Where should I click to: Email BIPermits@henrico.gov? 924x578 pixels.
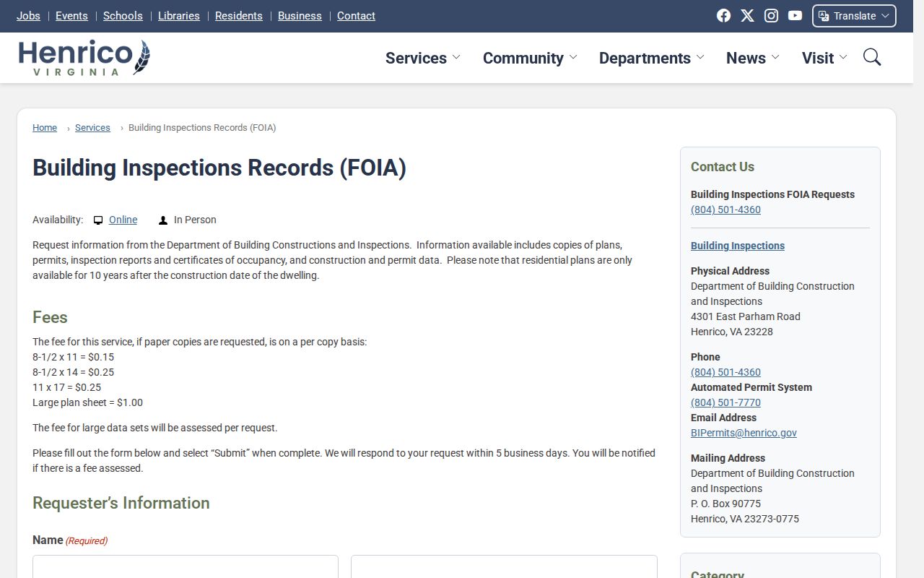click(744, 433)
